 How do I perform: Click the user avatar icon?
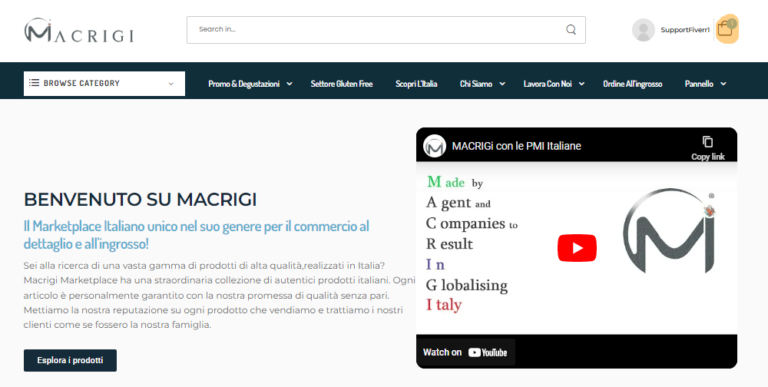point(643,30)
